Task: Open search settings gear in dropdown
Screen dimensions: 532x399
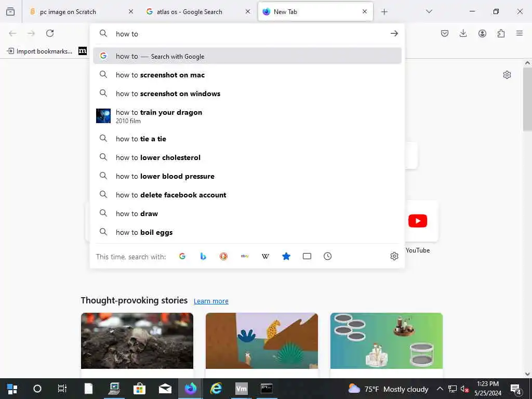Action: point(394,256)
